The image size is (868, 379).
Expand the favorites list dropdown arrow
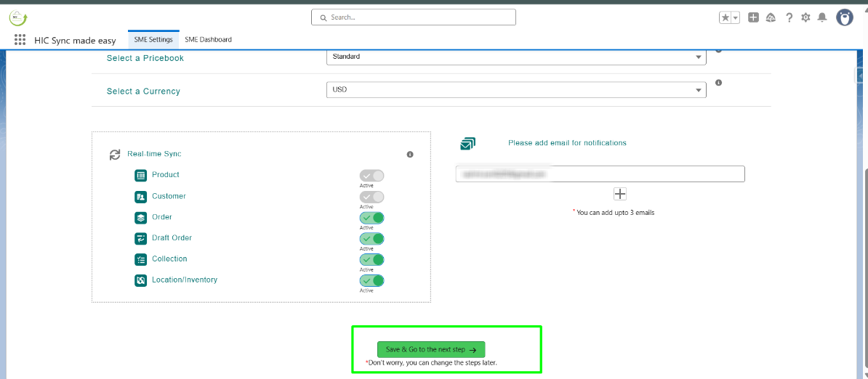[736, 17]
